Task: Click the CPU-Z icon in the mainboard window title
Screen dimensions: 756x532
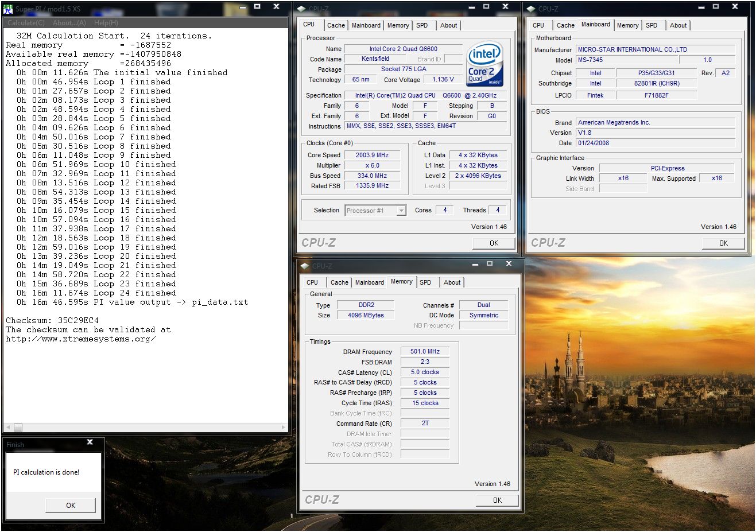Action: pyautogui.click(x=531, y=9)
